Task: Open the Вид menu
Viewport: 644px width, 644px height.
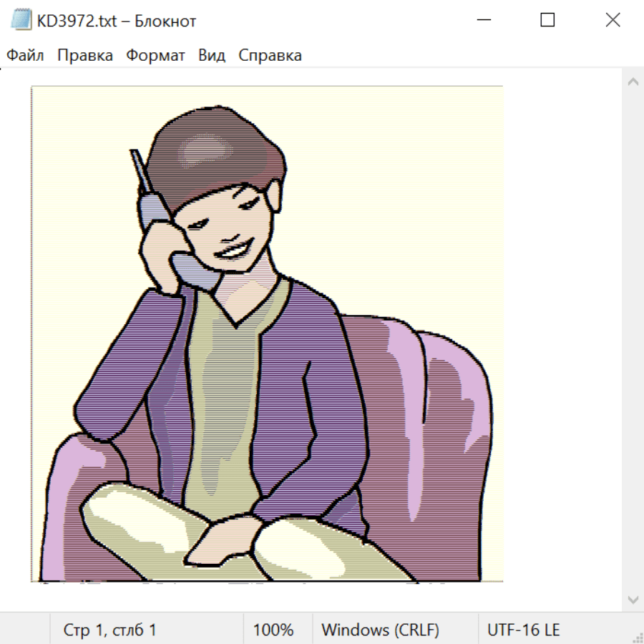Action: pyautogui.click(x=212, y=55)
